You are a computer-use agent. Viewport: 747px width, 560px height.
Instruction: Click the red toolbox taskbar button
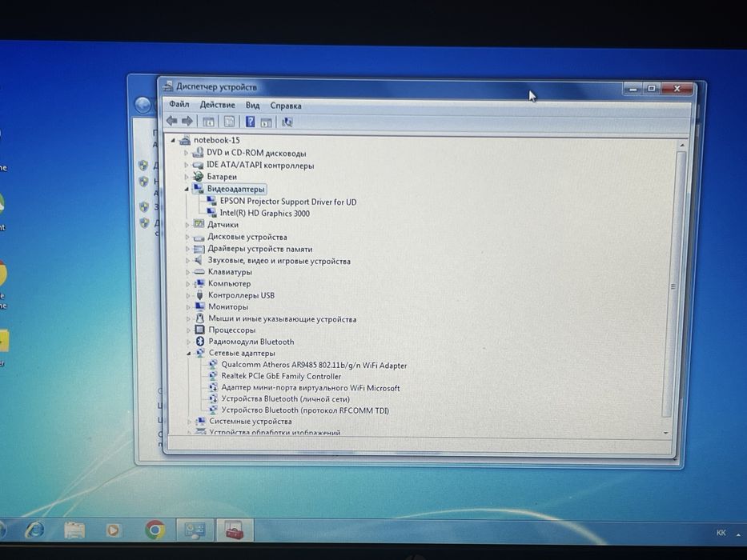point(235,530)
